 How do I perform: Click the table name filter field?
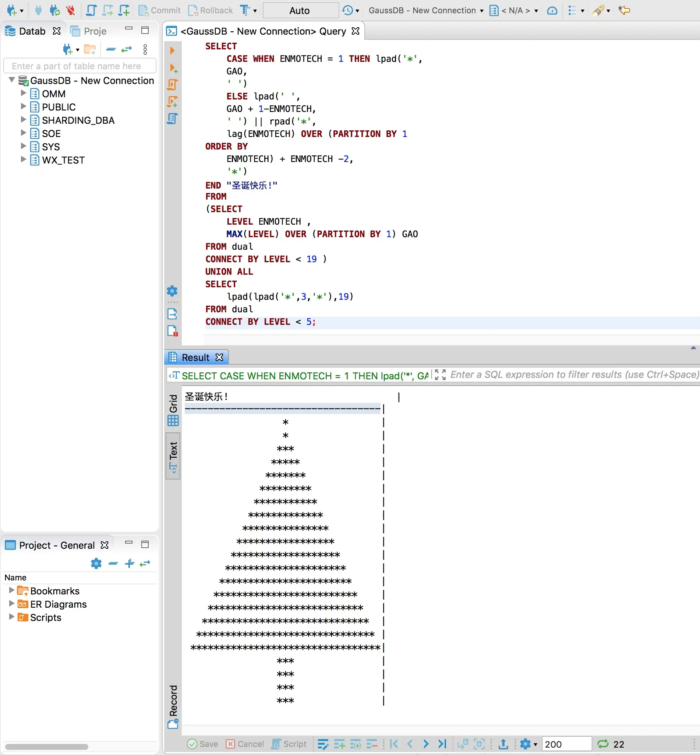(x=79, y=66)
